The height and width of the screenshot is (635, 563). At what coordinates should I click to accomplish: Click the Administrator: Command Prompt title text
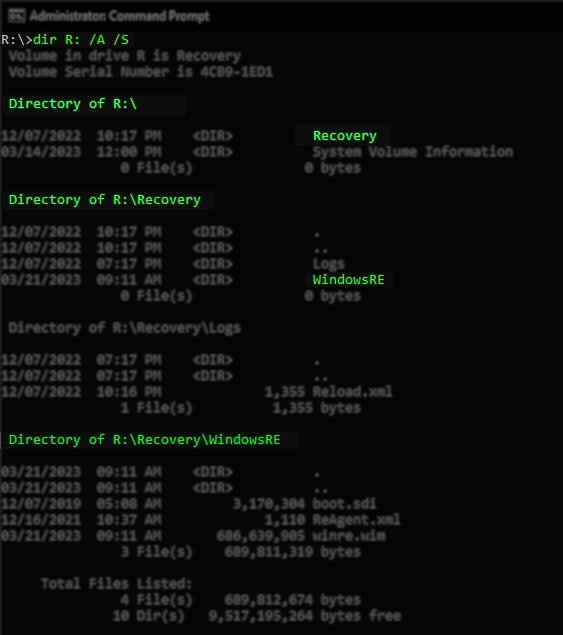[119, 16]
